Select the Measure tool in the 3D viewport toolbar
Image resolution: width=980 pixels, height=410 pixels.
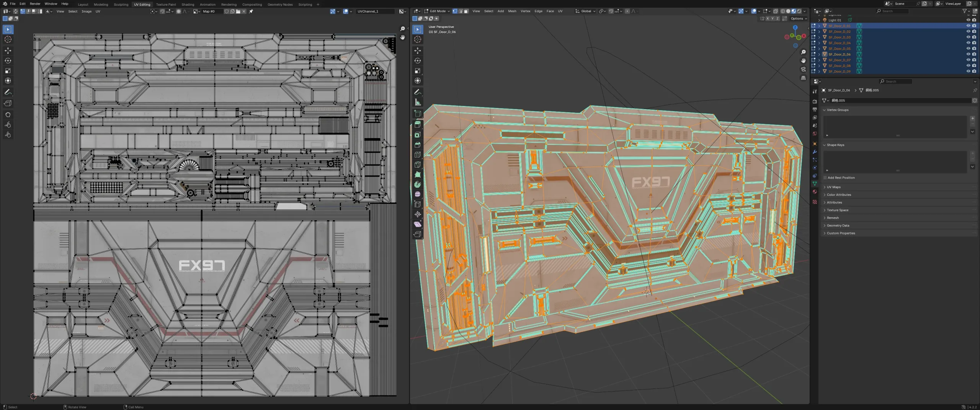418,102
